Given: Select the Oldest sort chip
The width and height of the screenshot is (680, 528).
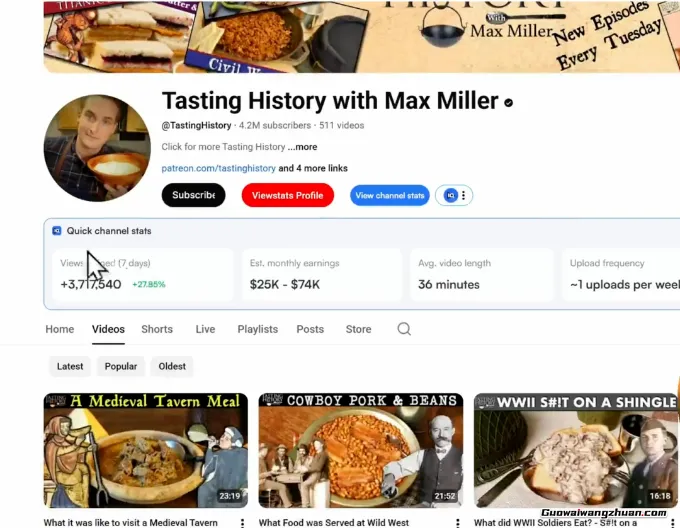Looking at the screenshot, I should [x=172, y=366].
